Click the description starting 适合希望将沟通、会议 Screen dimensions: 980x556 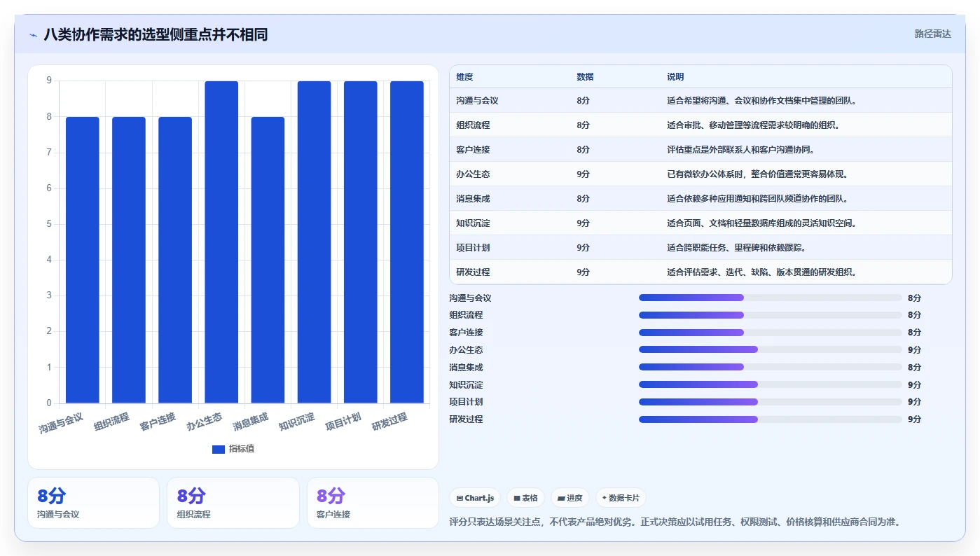762,101
